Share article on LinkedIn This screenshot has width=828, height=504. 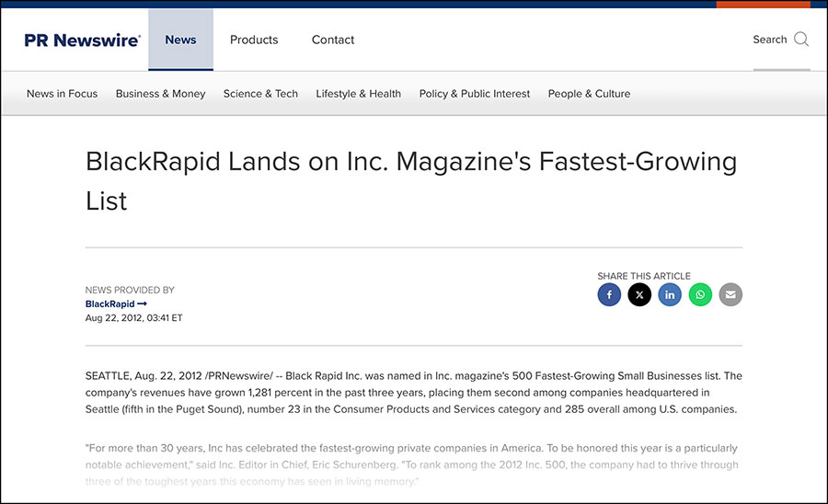click(670, 294)
